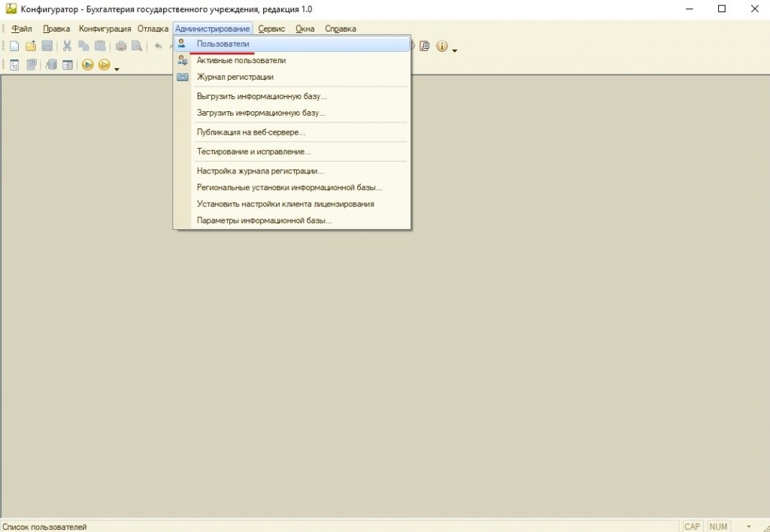This screenshot has width=770, height=532.
Task: Open the Правка menu
Action: [56, 29]
